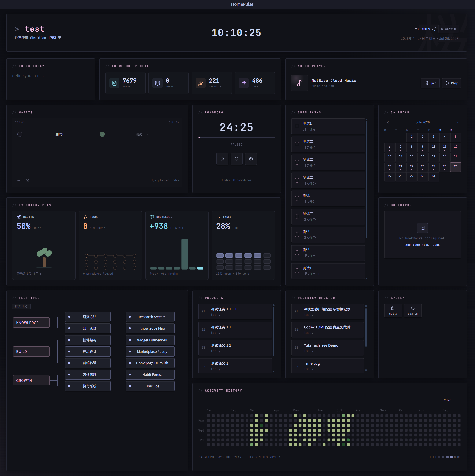Check the 测试2 habit circle

click(20, 134)
